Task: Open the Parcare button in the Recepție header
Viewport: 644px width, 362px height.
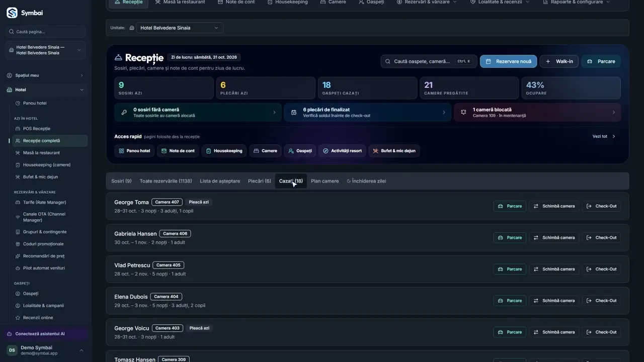Action: tap(601, 61)
